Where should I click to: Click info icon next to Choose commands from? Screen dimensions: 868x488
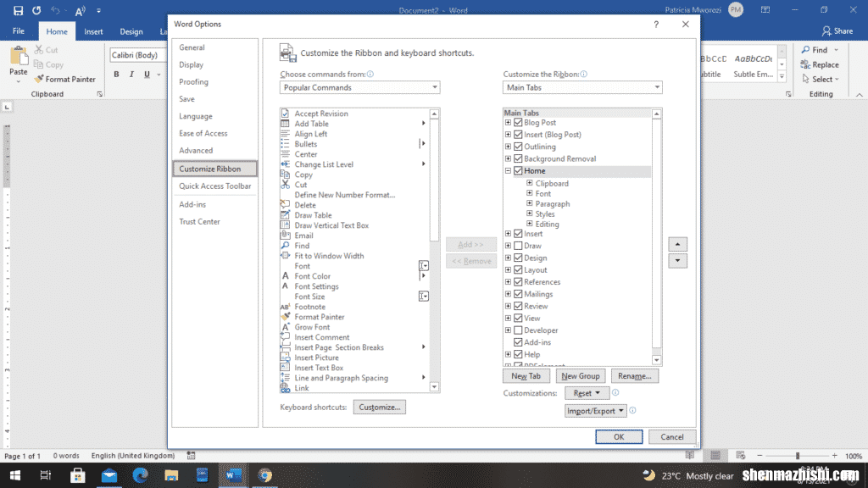[x=370, y=75]
